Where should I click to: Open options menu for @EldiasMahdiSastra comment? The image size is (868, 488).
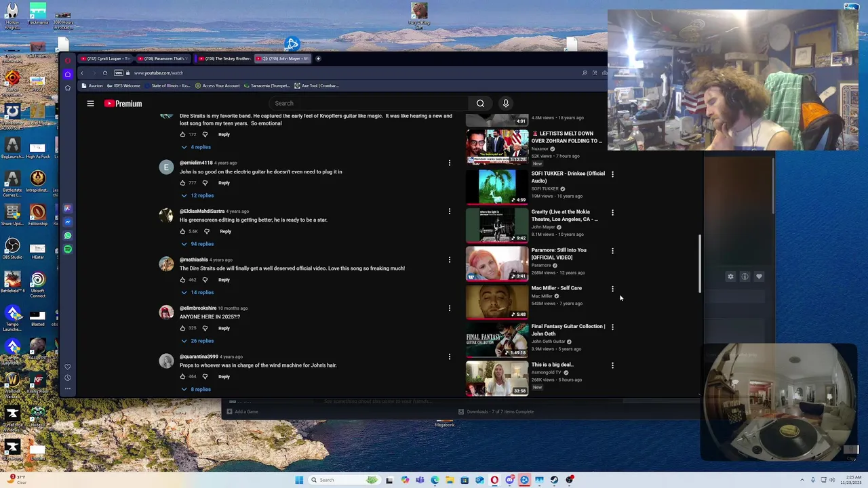pyautogui.click(x=449, y=211)
